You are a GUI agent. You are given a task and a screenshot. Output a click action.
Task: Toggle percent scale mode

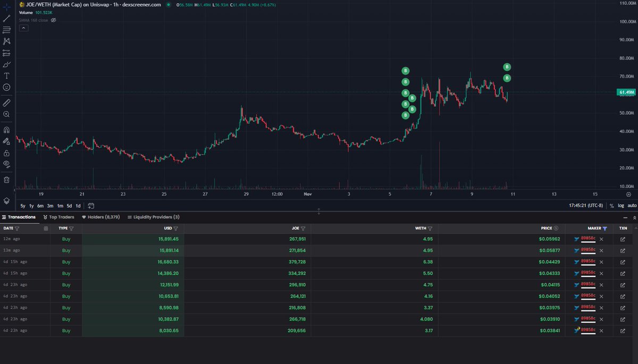click(612, 206)
